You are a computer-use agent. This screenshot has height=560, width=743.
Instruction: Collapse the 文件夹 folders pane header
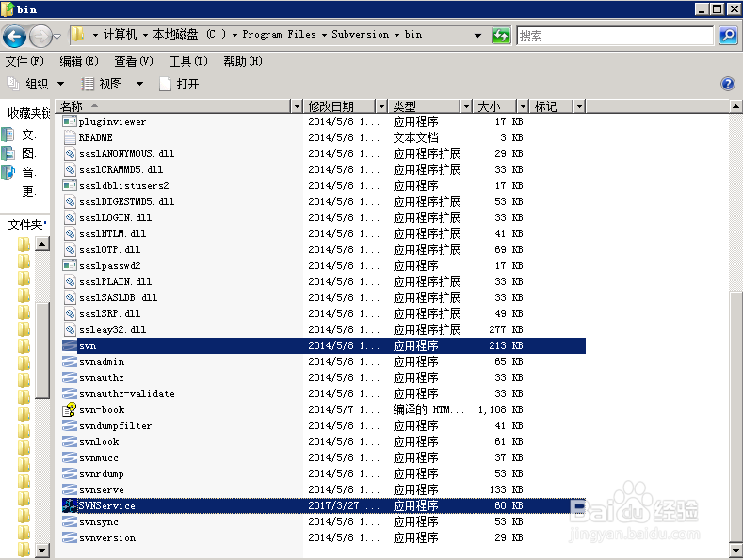(x=25, y=224)
